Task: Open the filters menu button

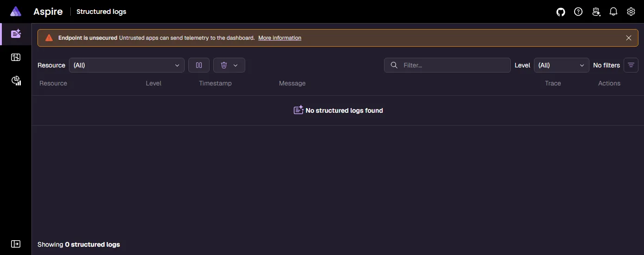Action: point(631,65)
